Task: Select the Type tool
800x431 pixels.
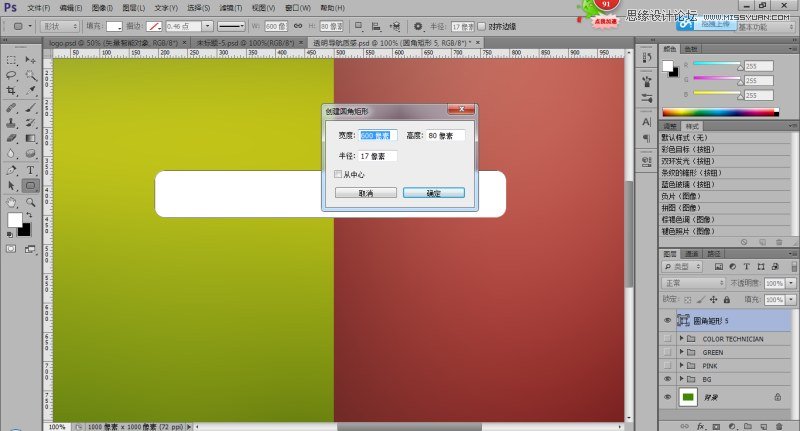Action: click(31, 170)
